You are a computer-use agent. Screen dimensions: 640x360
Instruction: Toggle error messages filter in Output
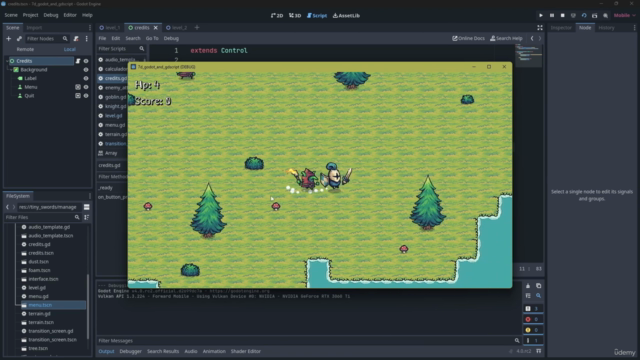533,319
